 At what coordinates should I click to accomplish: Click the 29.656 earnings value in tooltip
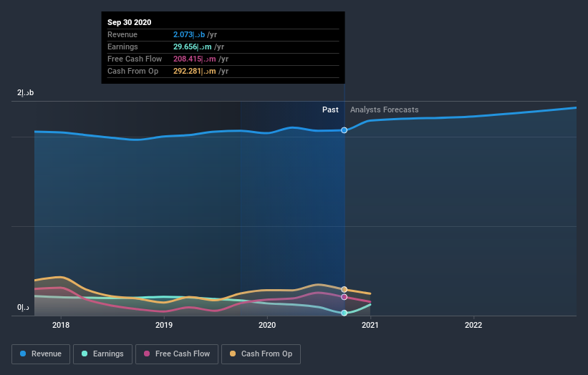[193, 47]
